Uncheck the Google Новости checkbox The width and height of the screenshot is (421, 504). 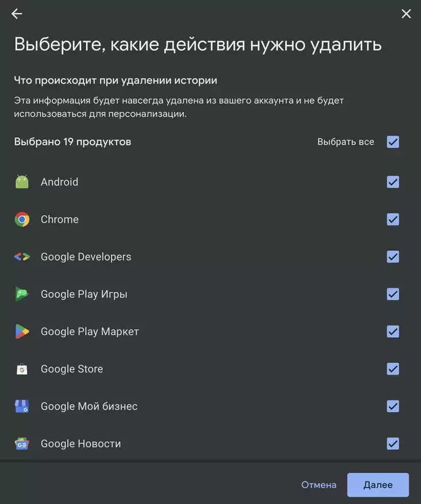coord(393,444)
